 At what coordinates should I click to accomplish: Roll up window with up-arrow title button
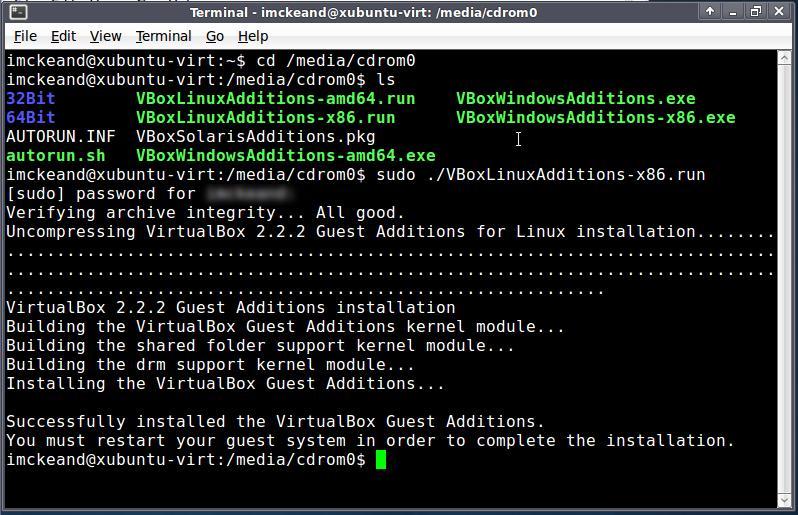(x=709, y=11)
